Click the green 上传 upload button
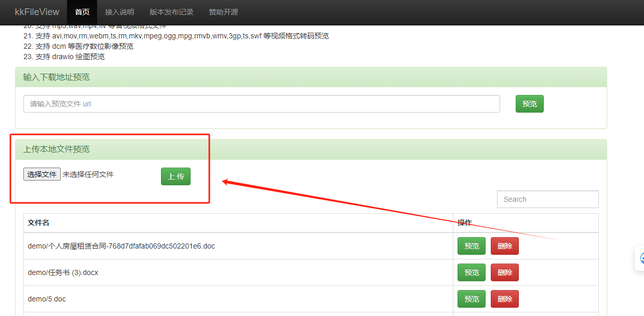644x316 pixels. [x=176, y=176]
